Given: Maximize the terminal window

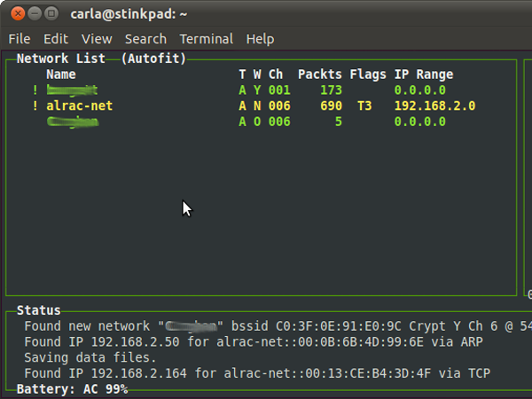Looking at the screenshot, I should [x=51, y=13].
